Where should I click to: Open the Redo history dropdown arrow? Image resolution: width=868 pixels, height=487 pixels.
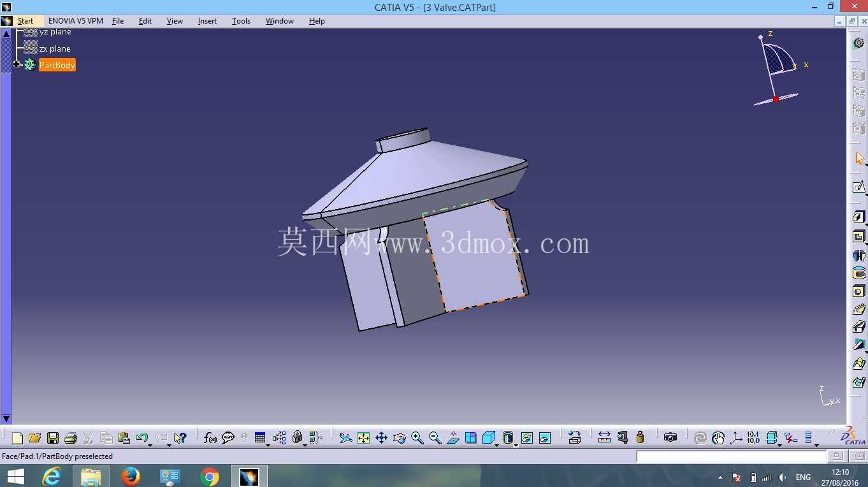point(169,444)
